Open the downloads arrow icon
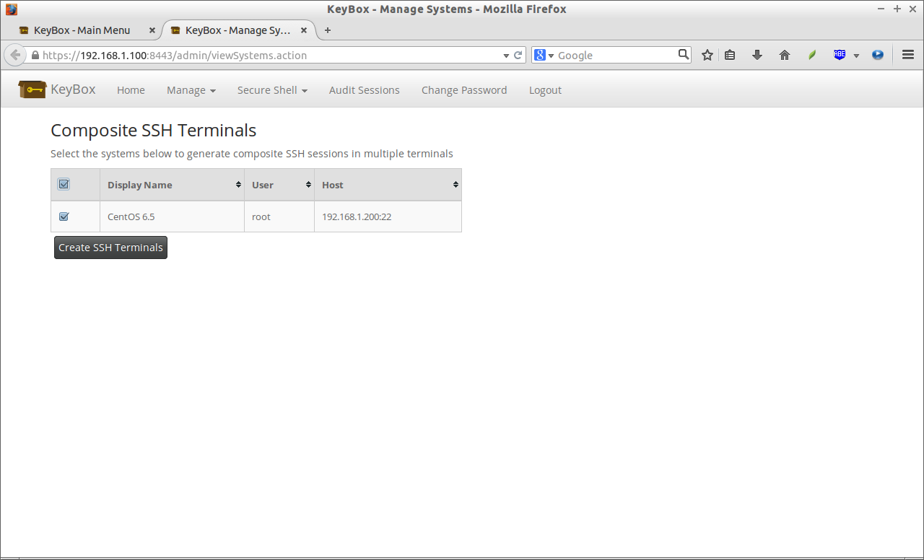The image size is (924, 560). tap(757, 55)
